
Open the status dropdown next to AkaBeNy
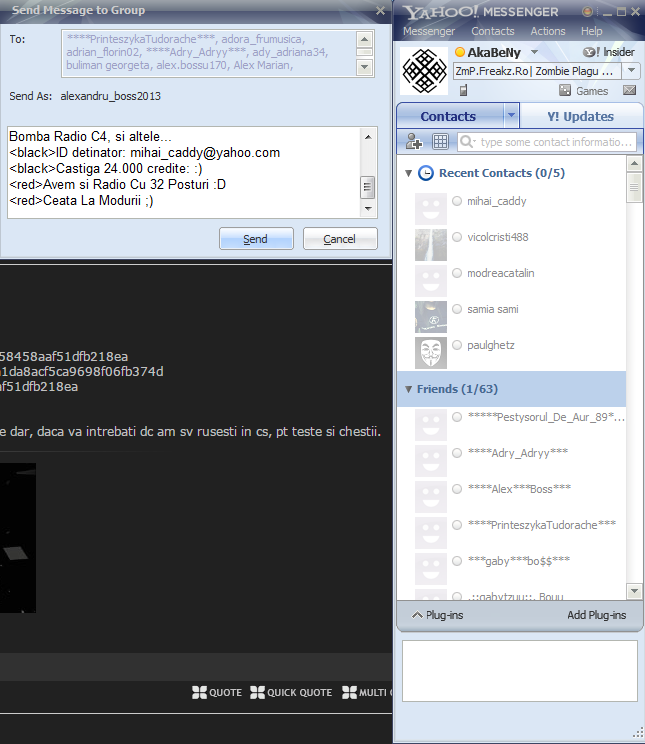[534, 52]
